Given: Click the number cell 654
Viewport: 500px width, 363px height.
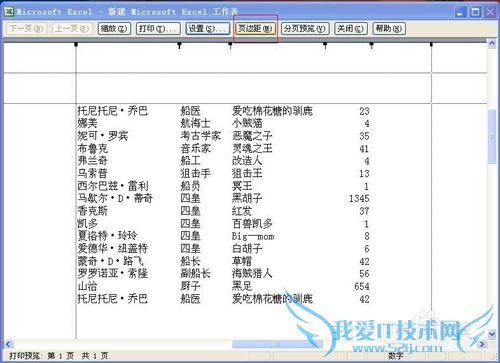Looking at the screenshot, I should (362, 286).
